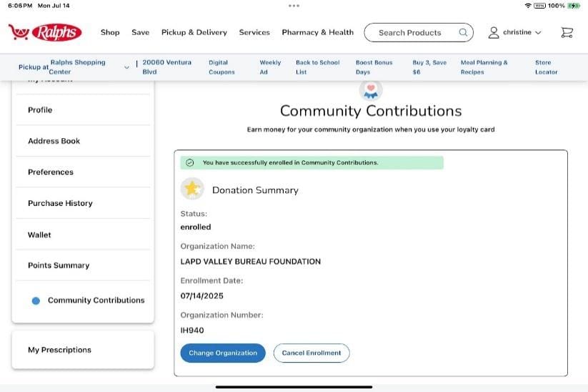Tap the Wi-Fi status icon

pyautogui.click(x=528, y=6)
